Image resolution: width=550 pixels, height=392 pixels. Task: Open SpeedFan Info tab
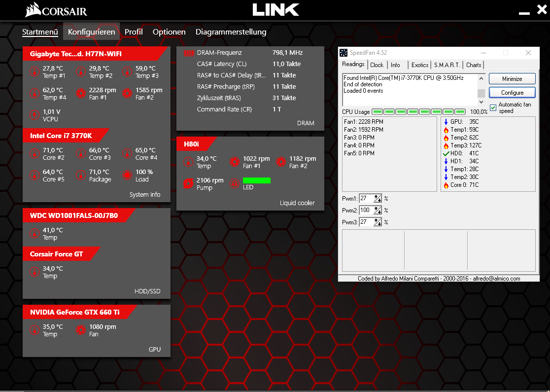(x=396, y=65)
